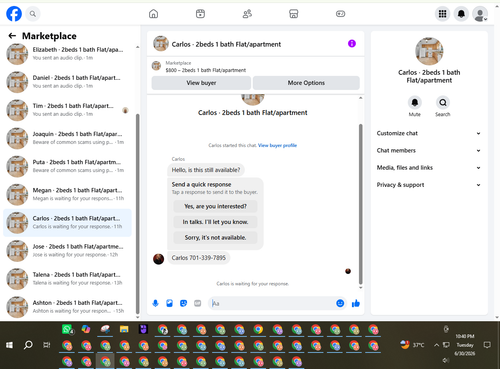Send a thumbs-up like
Screen dimensions: 500x369
point(356,303)
